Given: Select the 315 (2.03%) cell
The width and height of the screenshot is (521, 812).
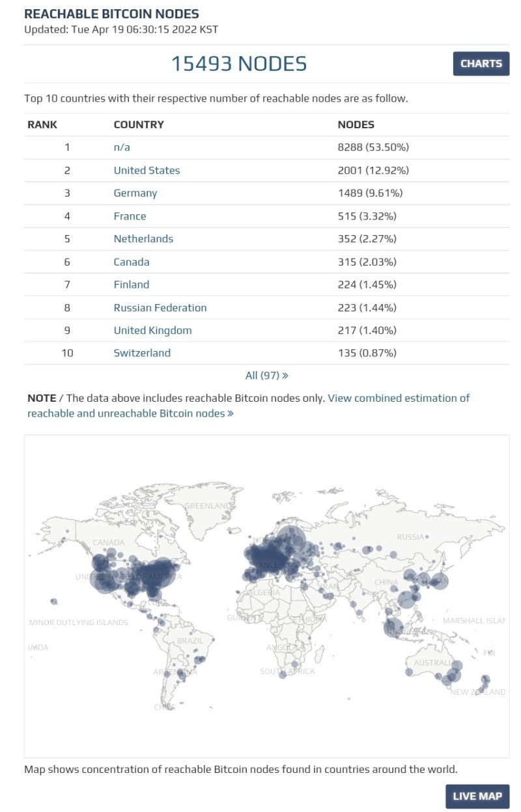Looking at the screenshot, I should [367, 262].
